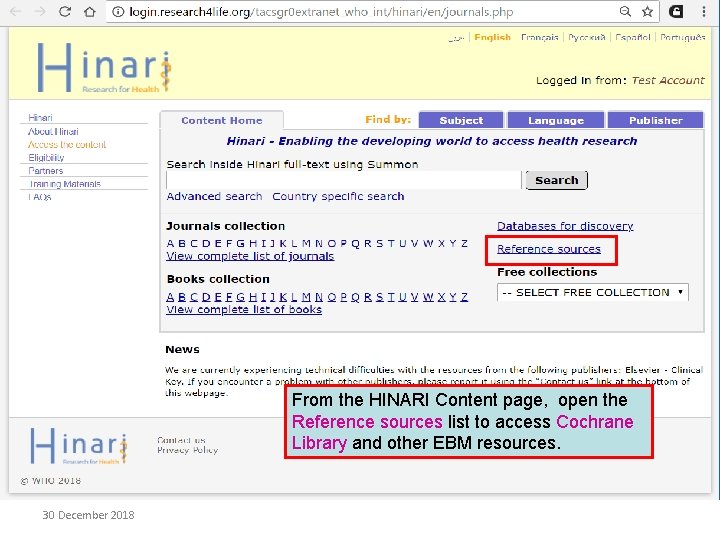Viewport: 720px width, 540px height.
Task: Click the site information icon in address bar
Action: pyautogui.click(x=118, y=11)
